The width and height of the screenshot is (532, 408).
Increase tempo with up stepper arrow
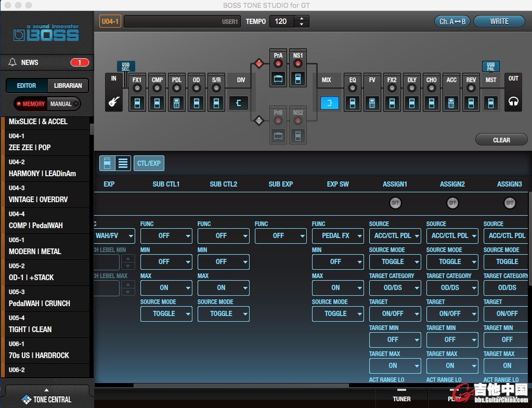301,18
